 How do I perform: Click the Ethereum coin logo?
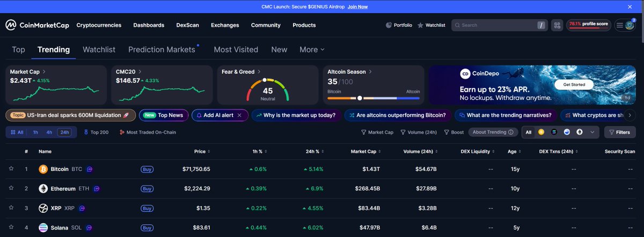click(x=43, y=189)
